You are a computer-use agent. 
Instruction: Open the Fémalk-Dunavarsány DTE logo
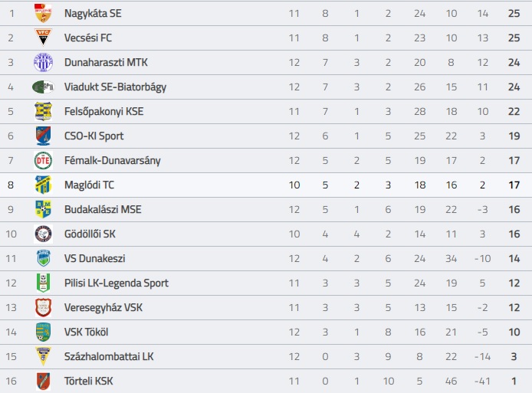click(x=43, y=160)
